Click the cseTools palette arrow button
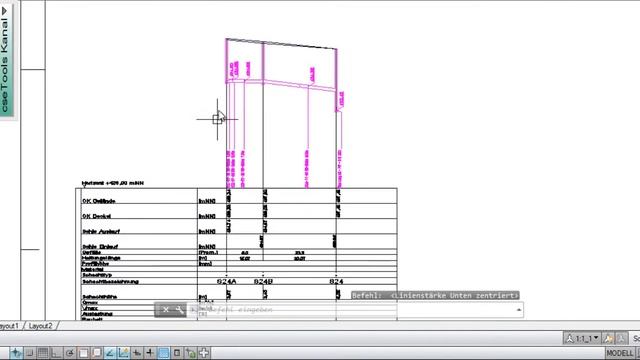 point(4,11)
